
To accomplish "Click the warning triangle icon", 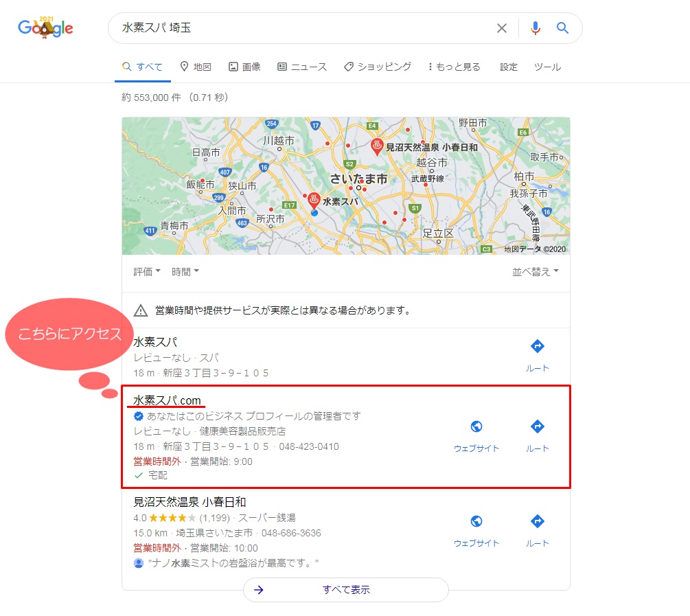I will [140, 310].
